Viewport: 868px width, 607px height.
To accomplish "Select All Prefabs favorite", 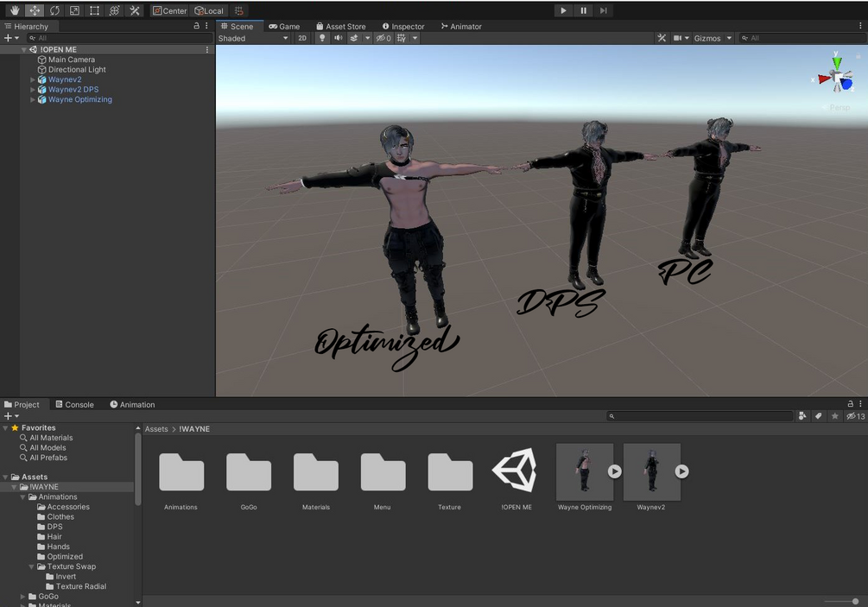I will 48,458.
